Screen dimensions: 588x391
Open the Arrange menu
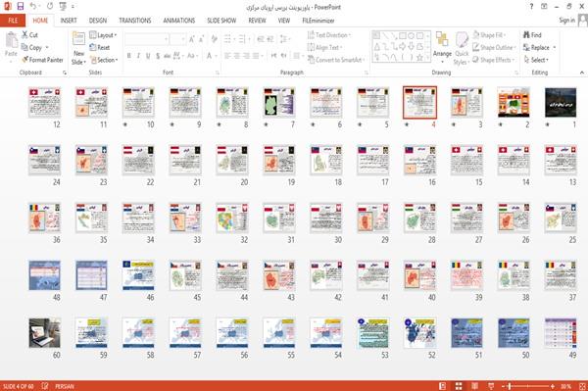point(442,48)
